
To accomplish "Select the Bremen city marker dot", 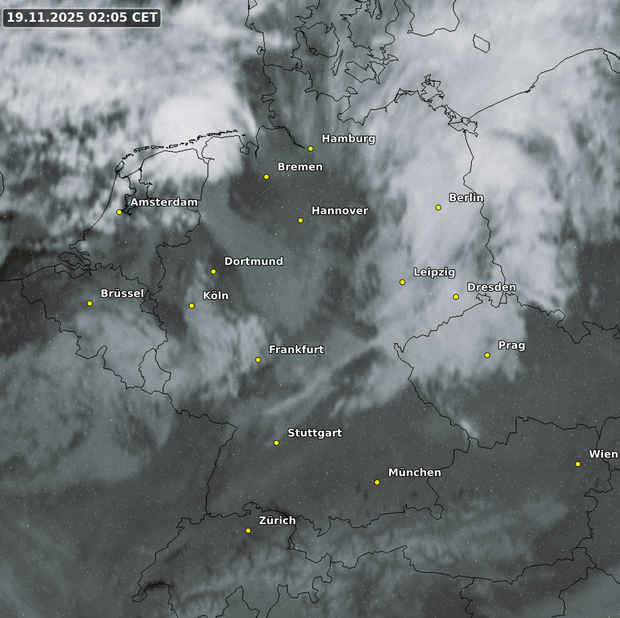I will [x=266, y=177].
